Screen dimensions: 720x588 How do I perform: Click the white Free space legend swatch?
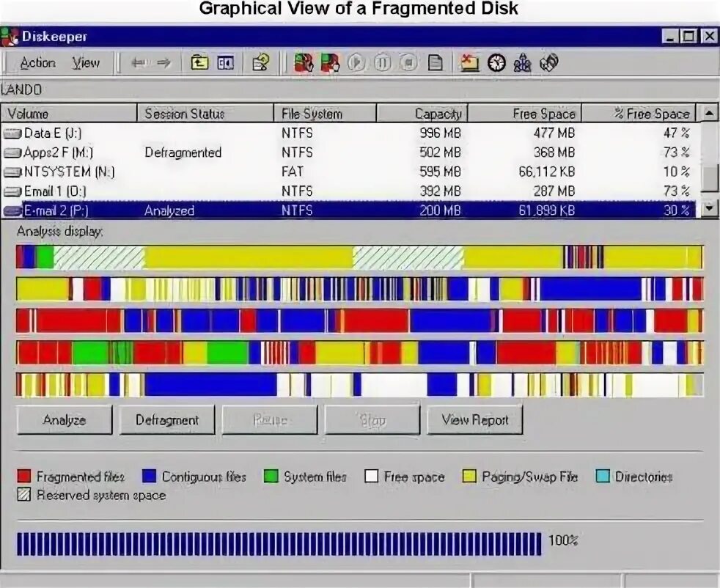371,476
